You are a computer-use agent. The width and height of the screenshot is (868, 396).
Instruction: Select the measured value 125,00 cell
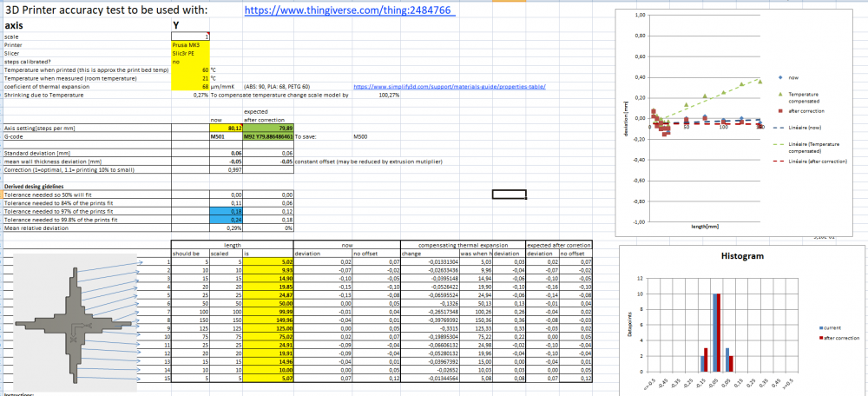click(268, 328)
